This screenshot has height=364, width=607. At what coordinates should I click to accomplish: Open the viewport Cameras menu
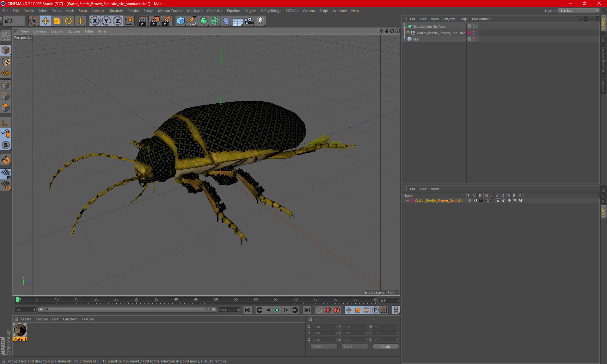40,31
